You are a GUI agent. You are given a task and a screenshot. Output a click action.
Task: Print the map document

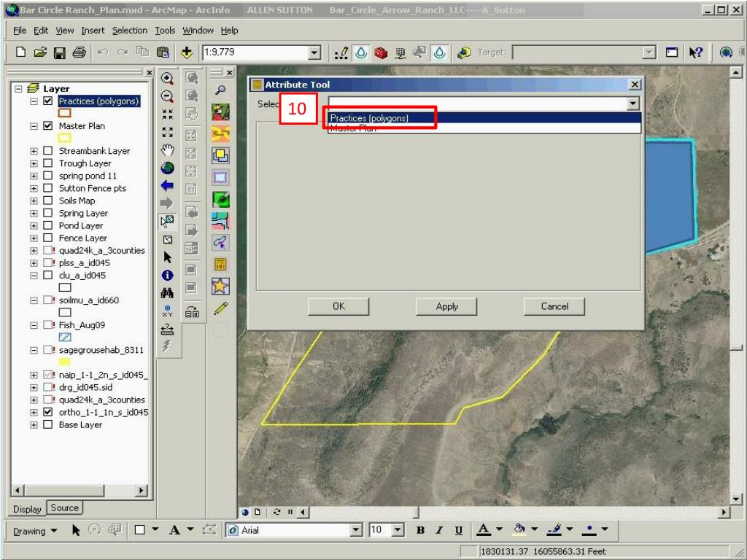79,52
